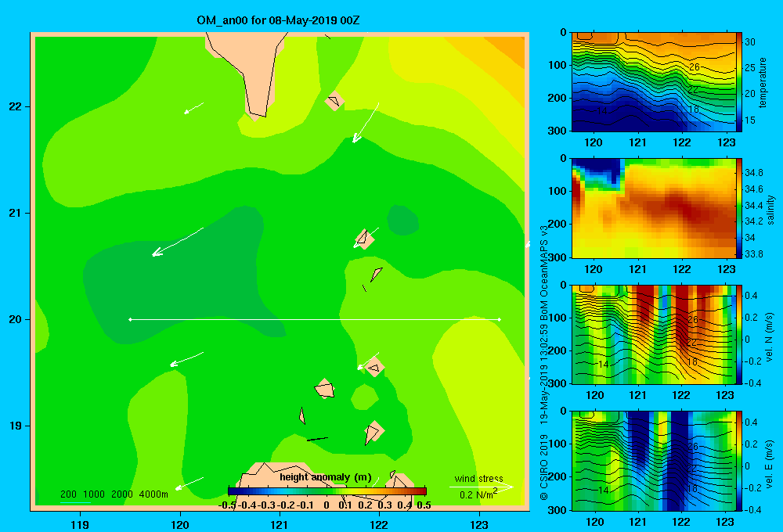Click the 30 value on the temperature scale

[750, 42]
